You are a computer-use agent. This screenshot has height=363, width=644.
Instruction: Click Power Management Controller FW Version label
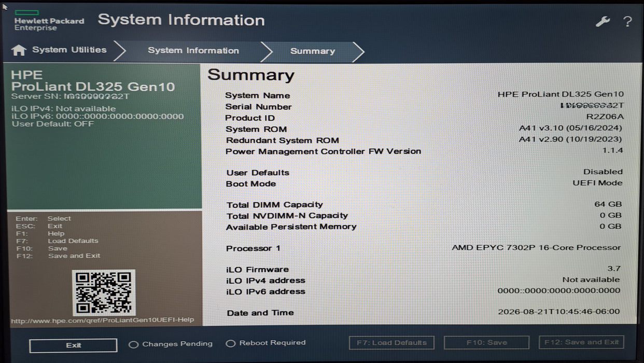point(324,151)
